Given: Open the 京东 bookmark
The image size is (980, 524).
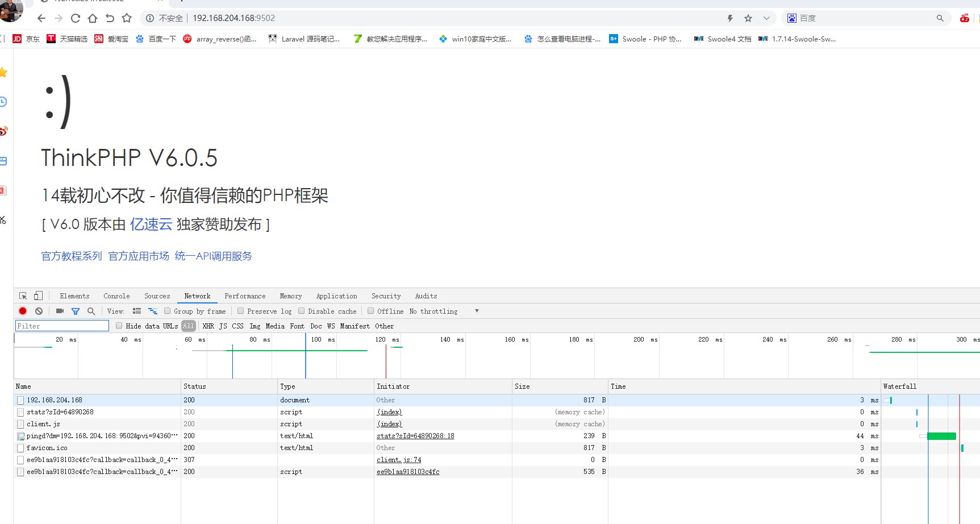Looking at the screenshot, I should (26, 39).
